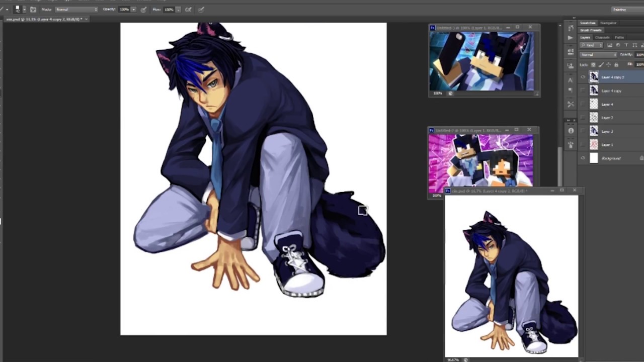Open the Clone Source panel icon
This screenshot has height=362, width=644.
coord(571,65)
